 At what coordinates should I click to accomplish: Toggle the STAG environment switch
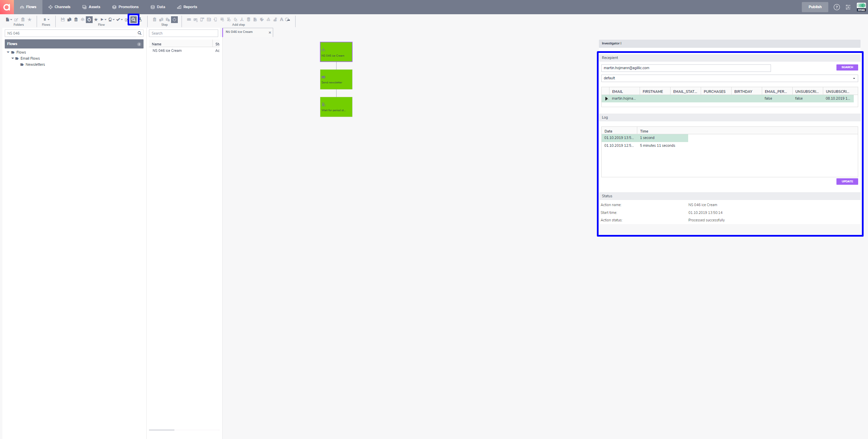(x=861, y=7)
